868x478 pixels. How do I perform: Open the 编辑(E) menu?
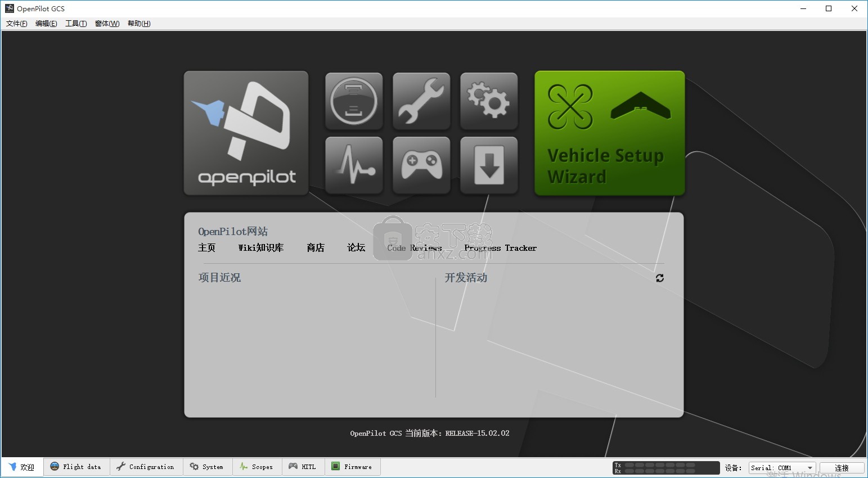[x=46, y=24]
